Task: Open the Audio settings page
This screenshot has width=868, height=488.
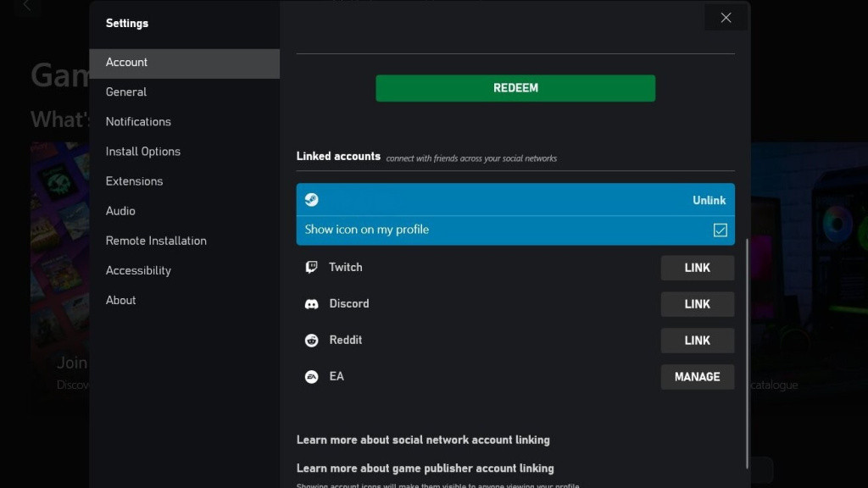Action: click(120, 211)
